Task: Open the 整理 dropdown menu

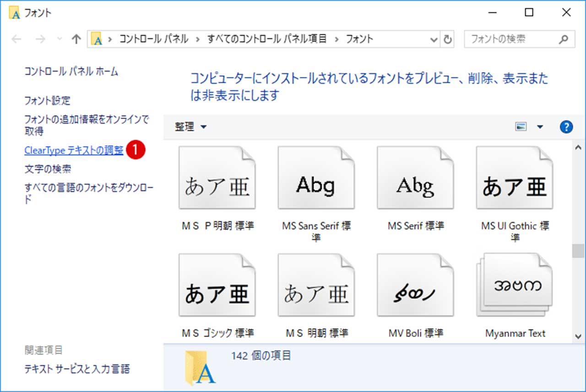Action: point(190,127)
